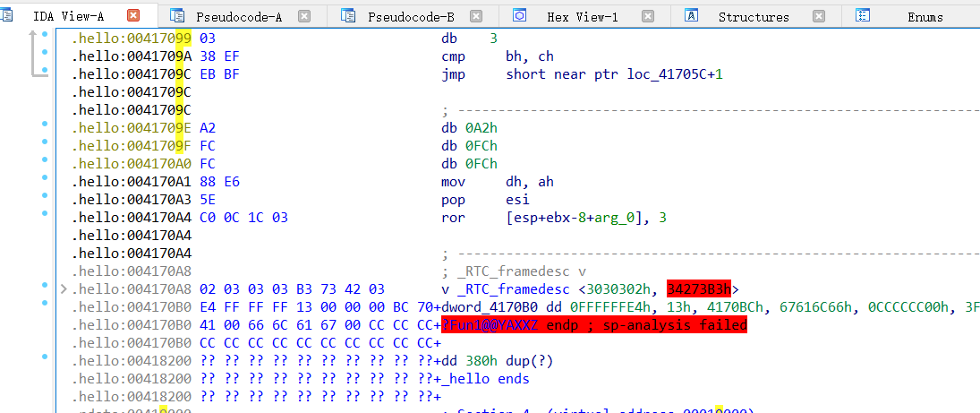Click the value 3030302h in framedesc
Viewport: 980px width, 413px height.
click(620, 289)
